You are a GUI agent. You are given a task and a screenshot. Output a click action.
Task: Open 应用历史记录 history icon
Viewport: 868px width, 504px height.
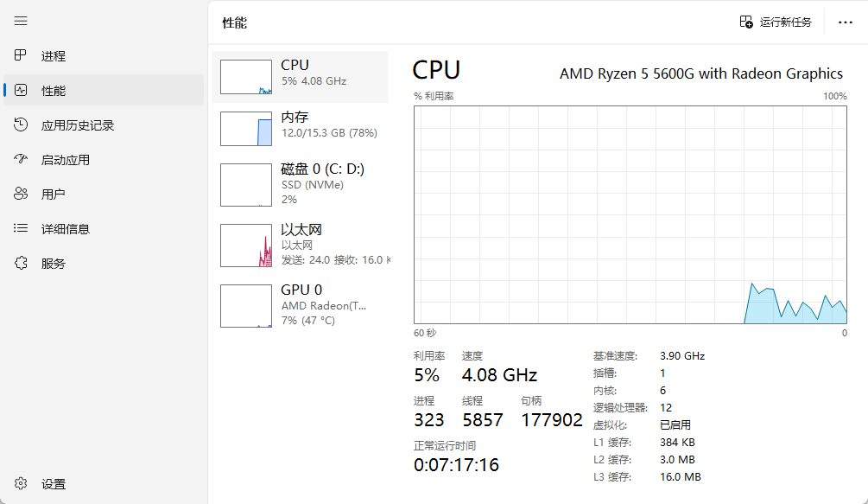pyautogui.click(x=21, y=125)
